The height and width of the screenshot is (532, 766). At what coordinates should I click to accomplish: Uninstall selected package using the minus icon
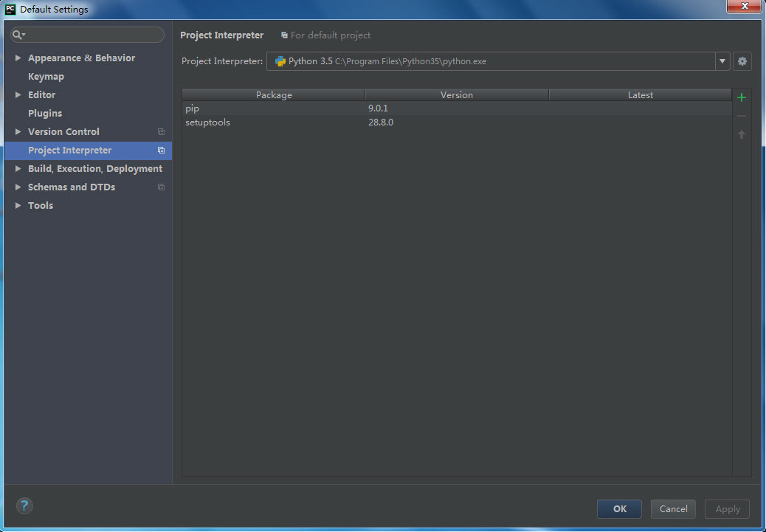point(741,115)
